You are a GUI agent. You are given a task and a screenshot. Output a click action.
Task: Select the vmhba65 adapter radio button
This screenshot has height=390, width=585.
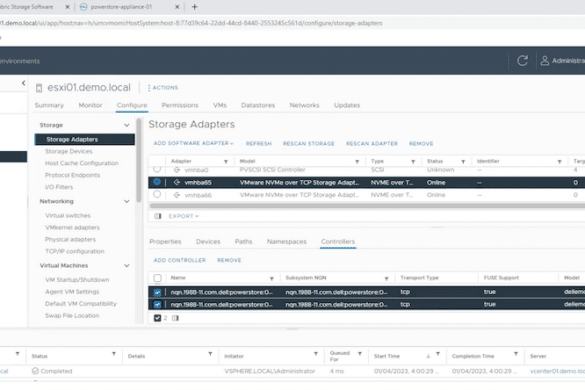point(157,182)
